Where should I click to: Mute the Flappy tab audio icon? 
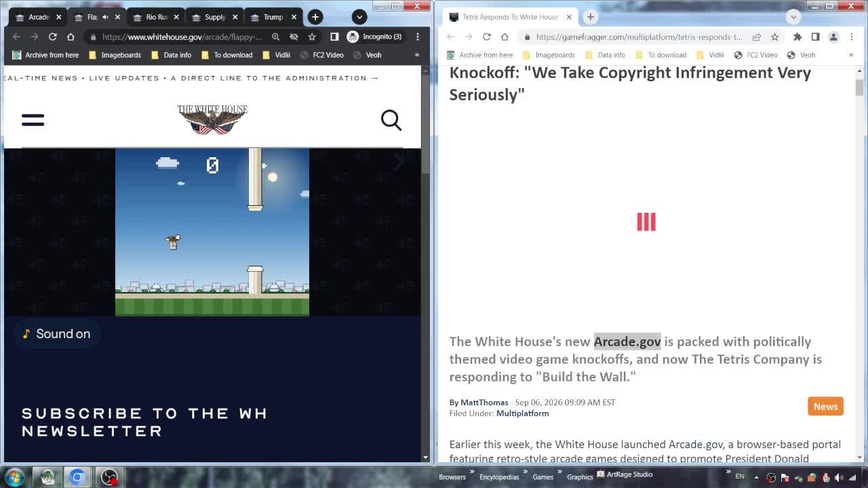tap(105, 17)
